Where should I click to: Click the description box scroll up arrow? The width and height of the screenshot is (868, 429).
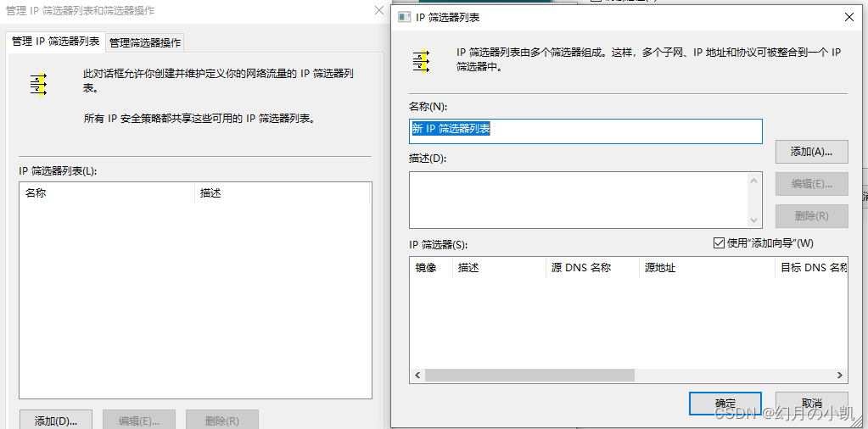(x=753, y=181)
